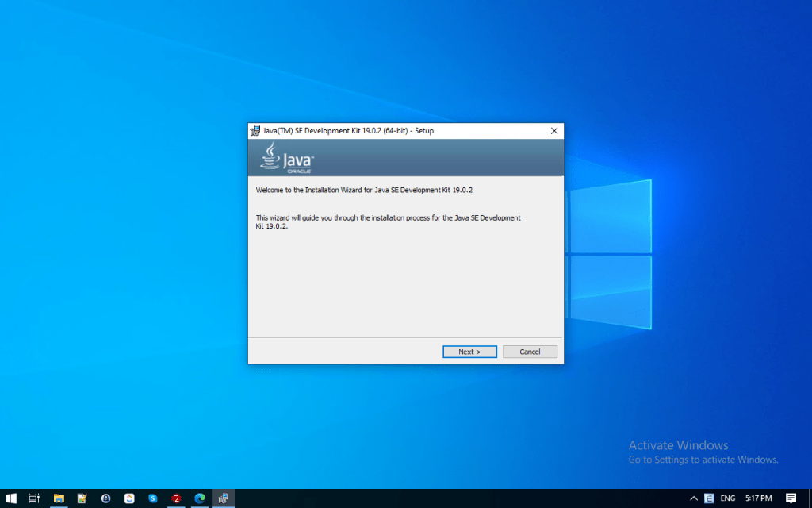The width and height of the screenshot is (812, 508).
Task: Expand the hidden system tray icons
Action: [x=694, y=498]
